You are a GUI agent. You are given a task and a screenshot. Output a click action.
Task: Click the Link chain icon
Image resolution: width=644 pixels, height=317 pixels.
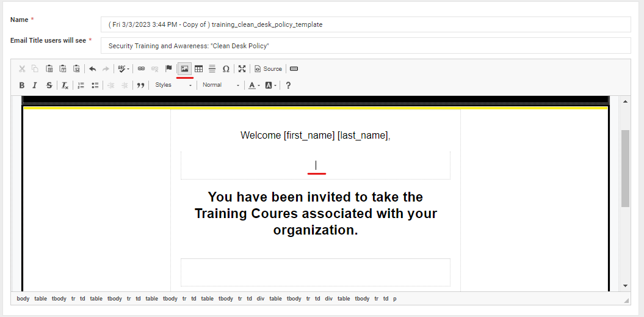141,69
